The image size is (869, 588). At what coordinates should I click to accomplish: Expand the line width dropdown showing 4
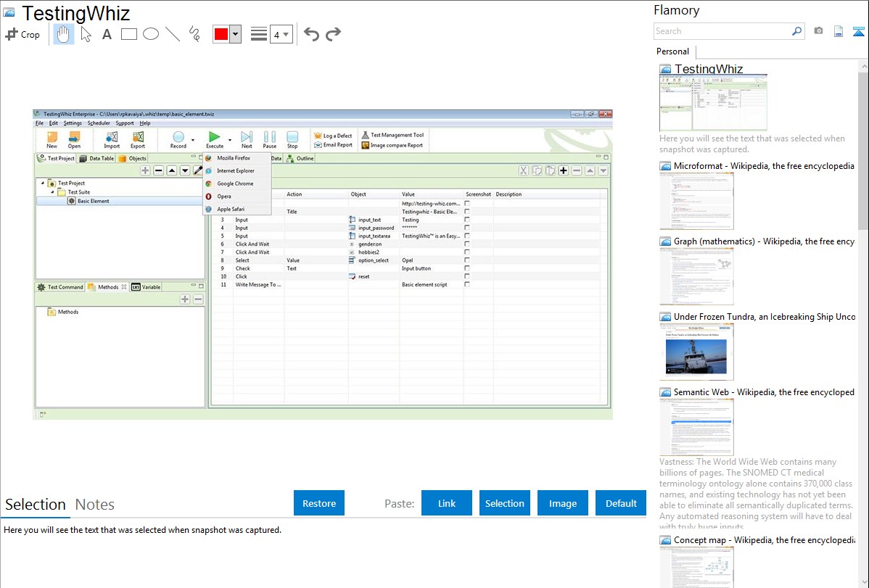coord(281,34)
